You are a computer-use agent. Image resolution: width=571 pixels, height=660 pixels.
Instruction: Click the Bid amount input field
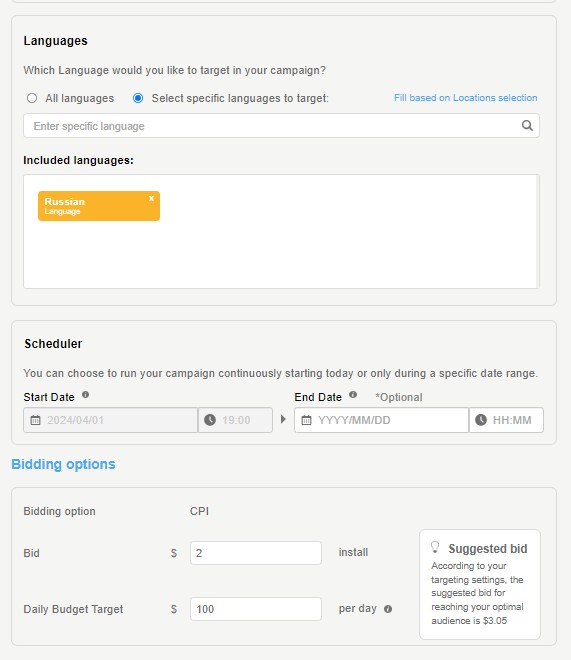[256, 553]
